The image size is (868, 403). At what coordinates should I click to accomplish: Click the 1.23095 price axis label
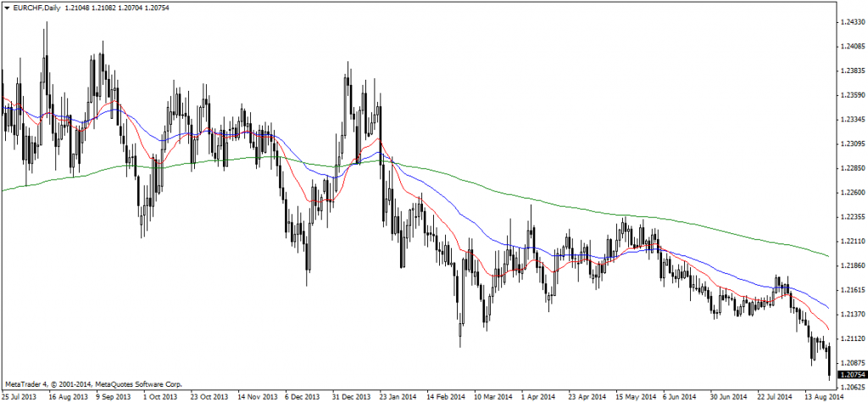(x=852, y=143)
